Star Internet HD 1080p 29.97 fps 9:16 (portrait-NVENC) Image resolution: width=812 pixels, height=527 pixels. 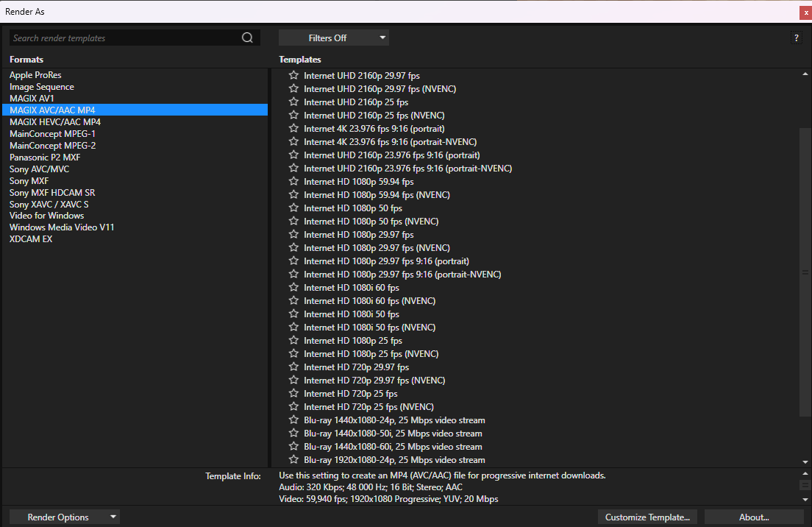click(293, 274)
